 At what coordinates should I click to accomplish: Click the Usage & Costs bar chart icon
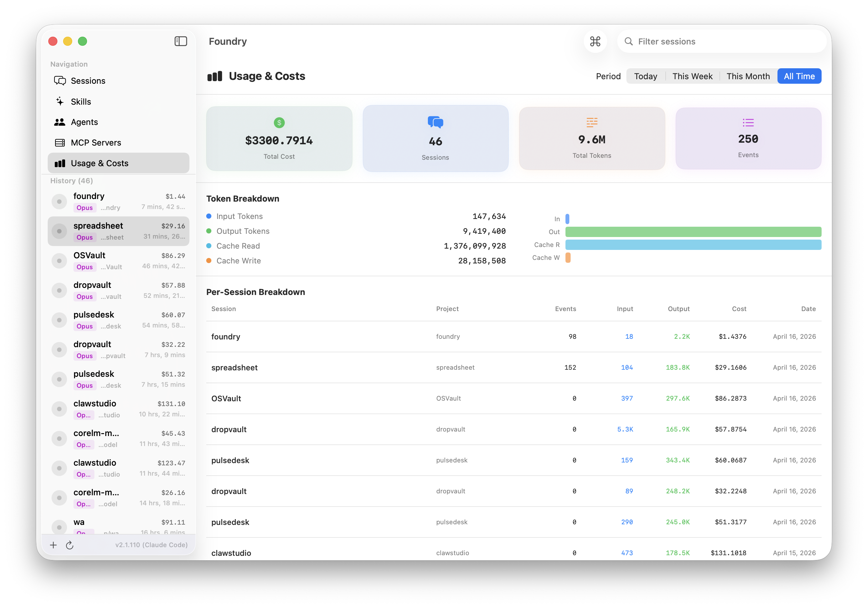pos(61,163)
